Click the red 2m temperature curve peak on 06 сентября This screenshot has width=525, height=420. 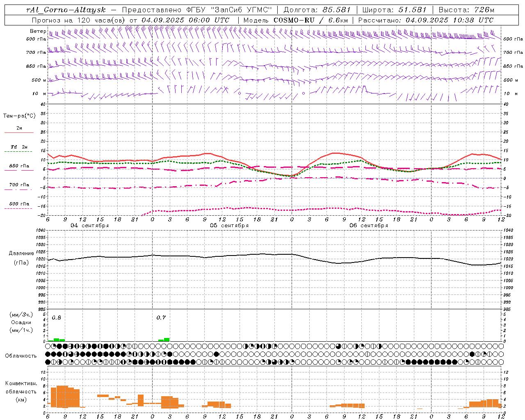[x=335, y=153]
